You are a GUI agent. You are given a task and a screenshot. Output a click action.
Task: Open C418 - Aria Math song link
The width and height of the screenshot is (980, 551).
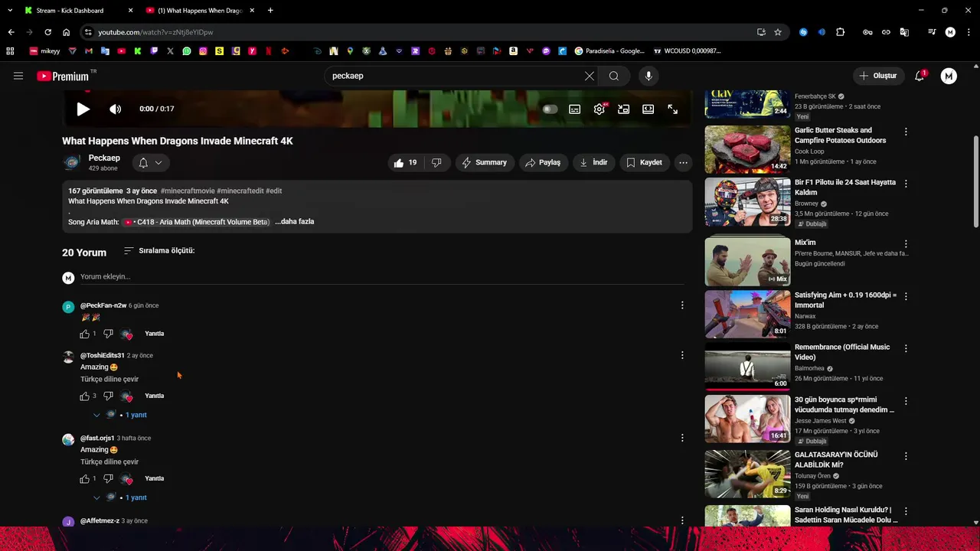tap(196, 222)
